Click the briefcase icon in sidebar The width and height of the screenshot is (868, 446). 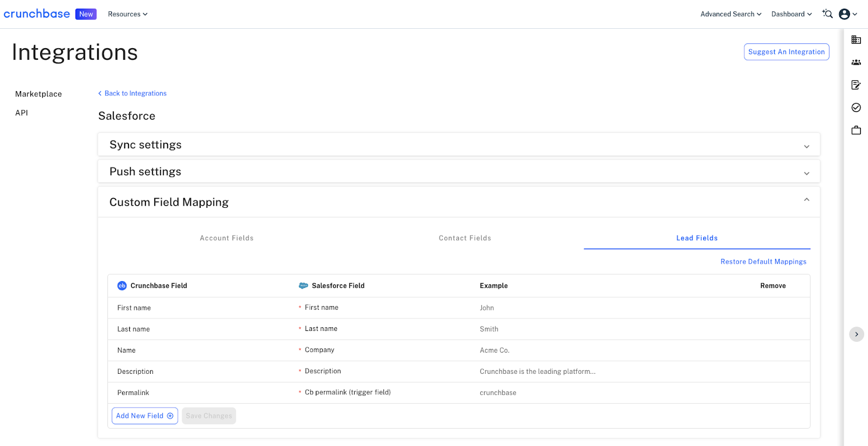tap(856, 130)
